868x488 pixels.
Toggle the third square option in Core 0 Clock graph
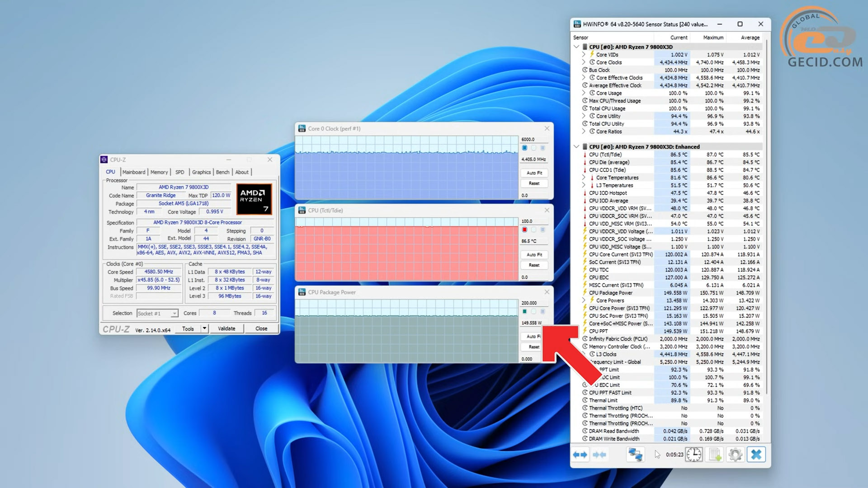pos(543,148)
